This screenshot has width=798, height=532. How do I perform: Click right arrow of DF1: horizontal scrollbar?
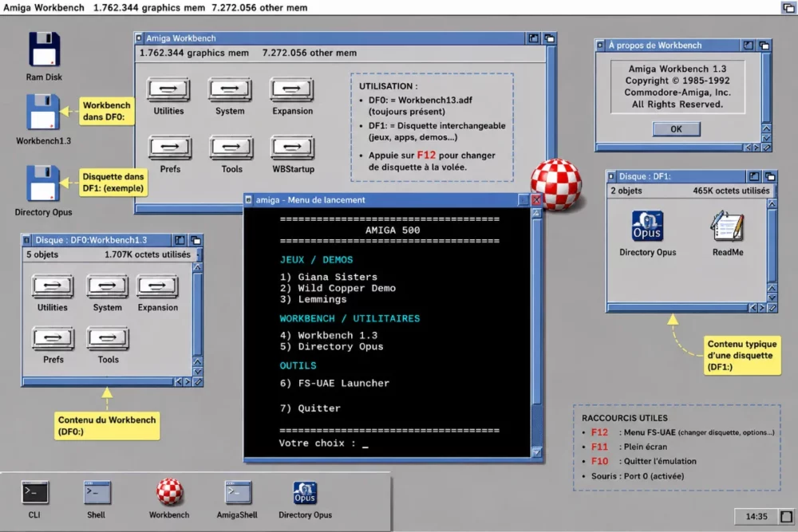[x=762, y=308]
